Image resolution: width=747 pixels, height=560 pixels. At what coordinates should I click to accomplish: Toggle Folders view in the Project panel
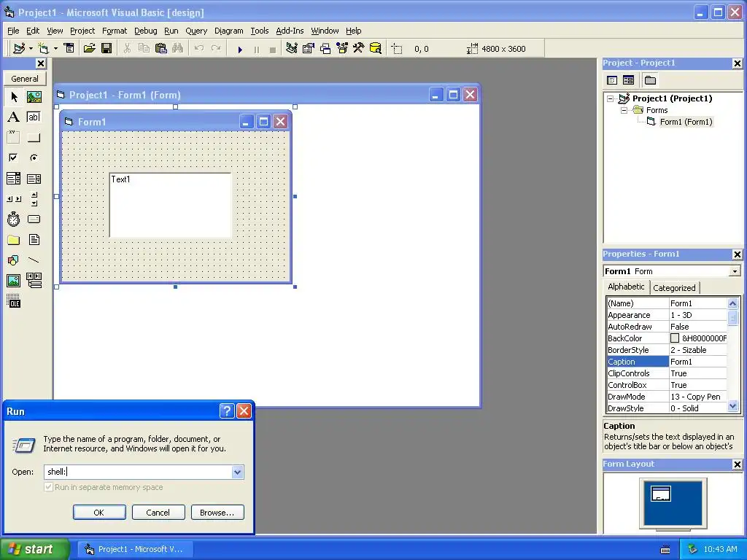[x=650, y=80]
